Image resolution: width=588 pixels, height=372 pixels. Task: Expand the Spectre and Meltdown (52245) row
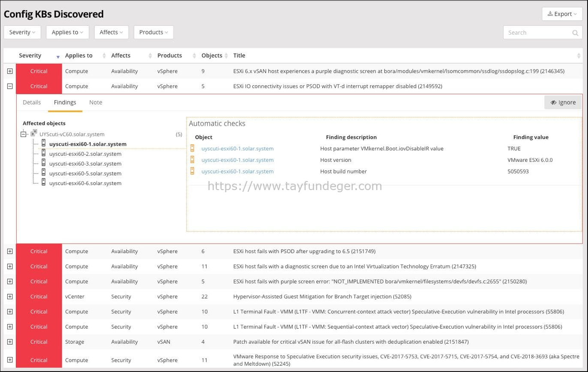[10, 360]
